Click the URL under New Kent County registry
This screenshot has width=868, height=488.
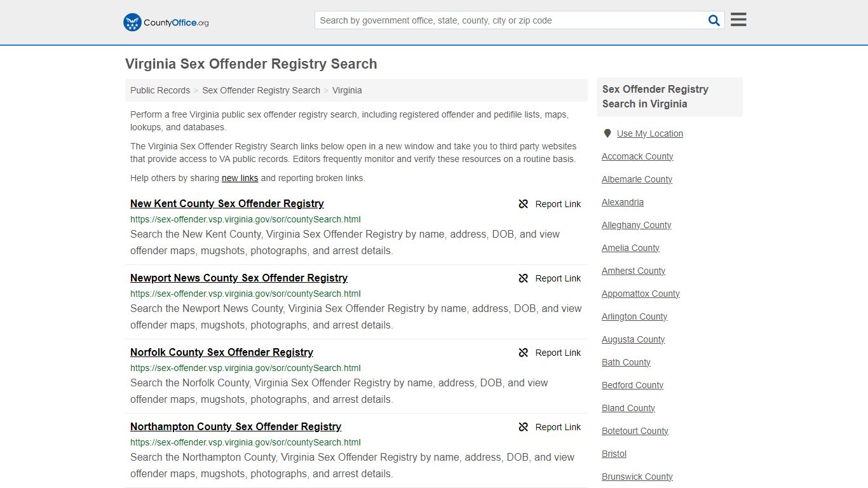tap(245, 219)
